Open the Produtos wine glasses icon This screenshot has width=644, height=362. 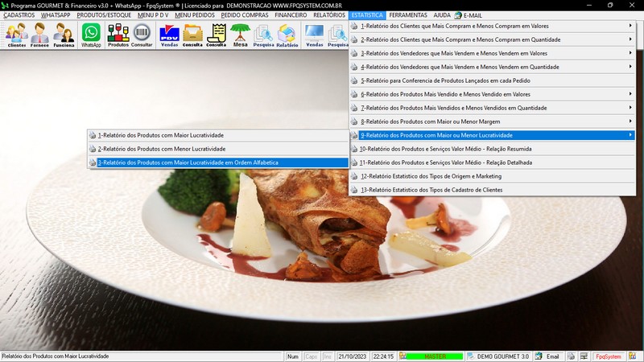pos(118,35)
